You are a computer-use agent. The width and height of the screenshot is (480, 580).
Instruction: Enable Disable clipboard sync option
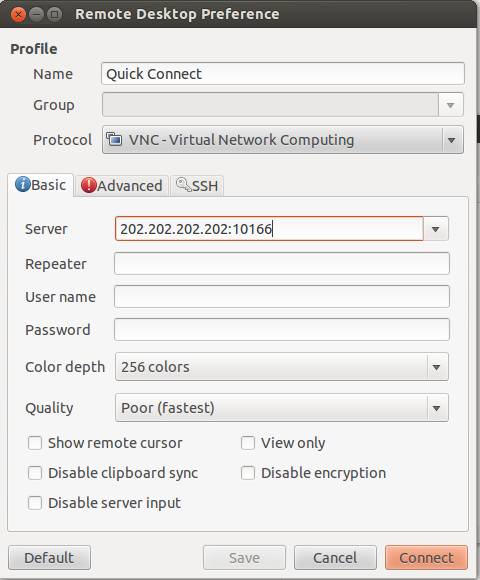(x=35, y=473)
